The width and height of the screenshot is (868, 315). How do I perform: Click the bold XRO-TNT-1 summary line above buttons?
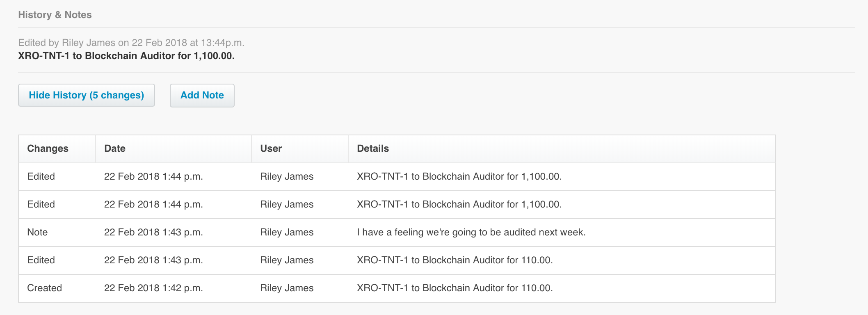[126, 56]
